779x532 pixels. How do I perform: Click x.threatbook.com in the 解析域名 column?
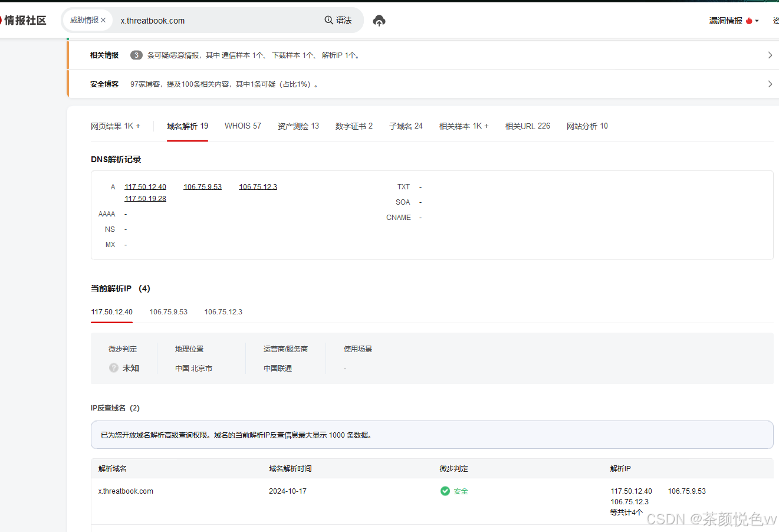tap(126, 491)
